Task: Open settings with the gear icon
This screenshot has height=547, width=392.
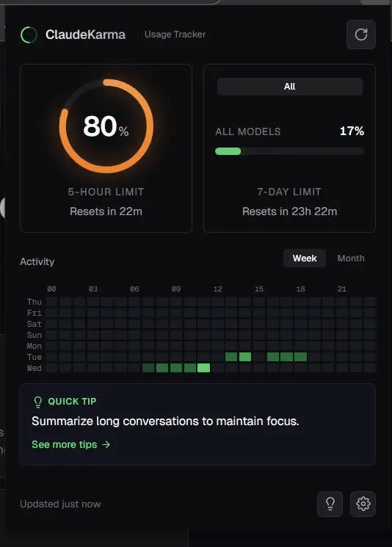Action: 363,504
